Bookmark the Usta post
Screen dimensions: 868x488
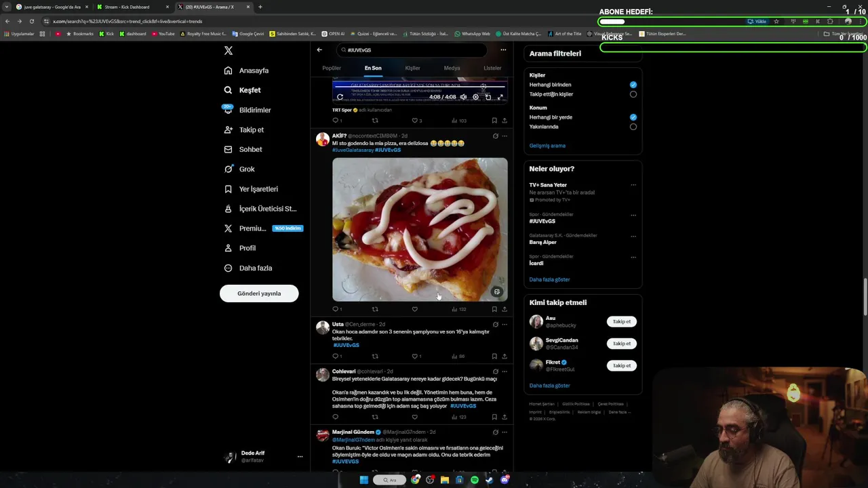point(494,356)
